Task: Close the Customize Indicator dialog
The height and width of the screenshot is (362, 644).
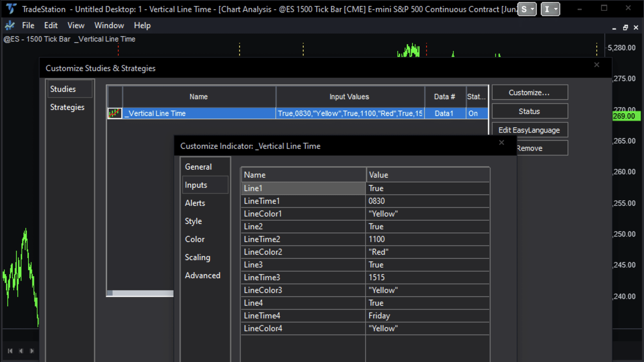Action: pyautogui.click(x=501, y=142)
